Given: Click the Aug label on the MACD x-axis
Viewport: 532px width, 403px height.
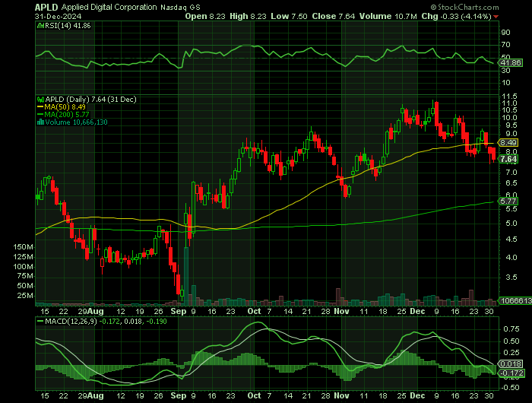Looking at the screenshot, I should pos(95,395).
